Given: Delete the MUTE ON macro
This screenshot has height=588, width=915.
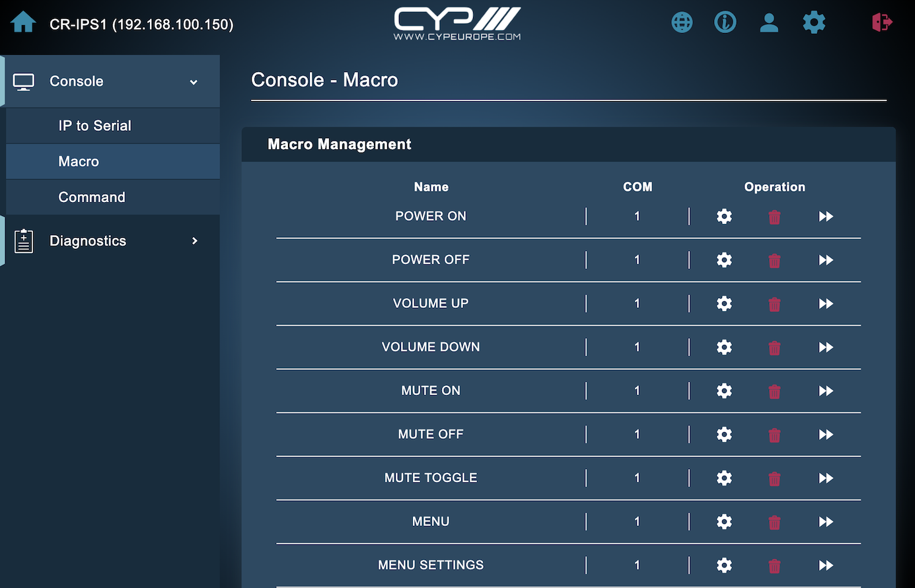Looking at the screenshot, I should [774, 391].
